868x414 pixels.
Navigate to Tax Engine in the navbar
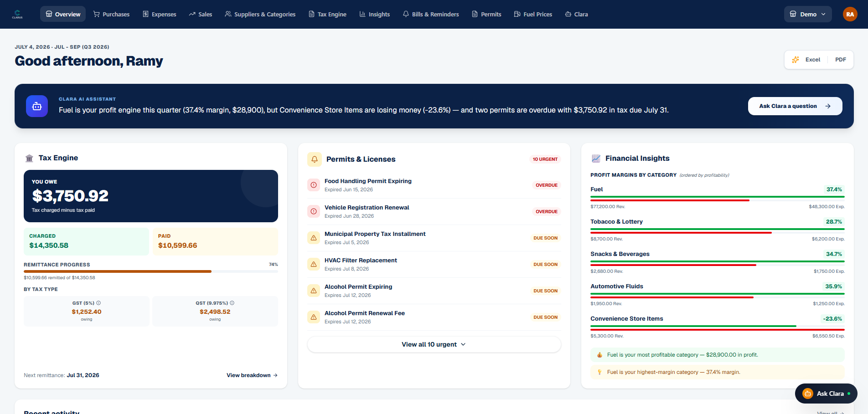pos(327,14)
